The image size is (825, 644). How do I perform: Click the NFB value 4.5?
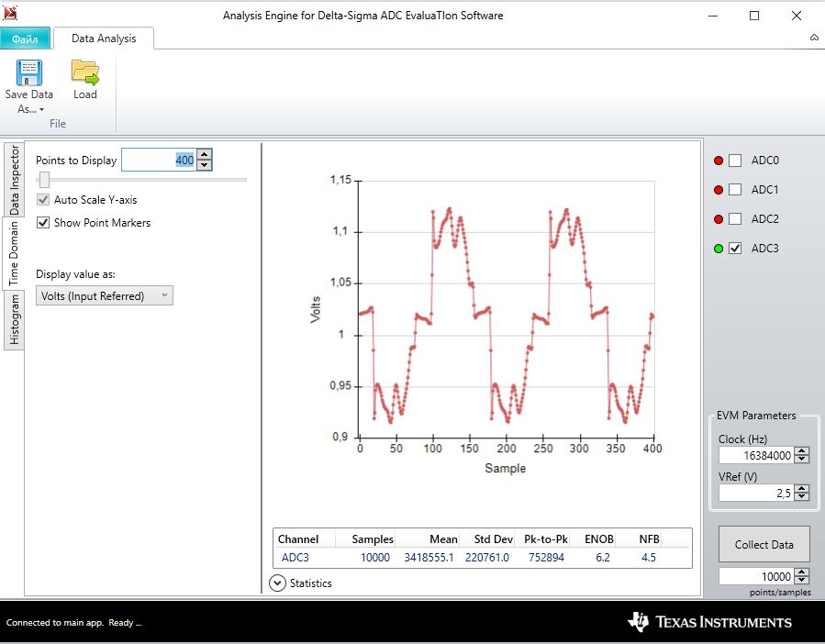(648, 558)
